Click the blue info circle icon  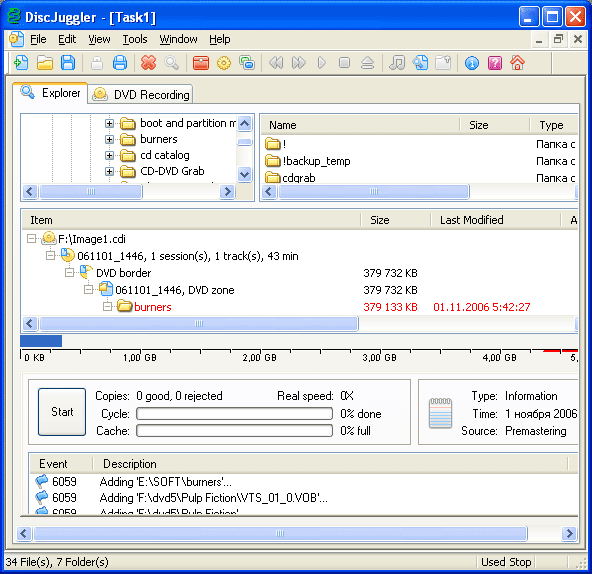pyautogui.click(x=472, y=63)
